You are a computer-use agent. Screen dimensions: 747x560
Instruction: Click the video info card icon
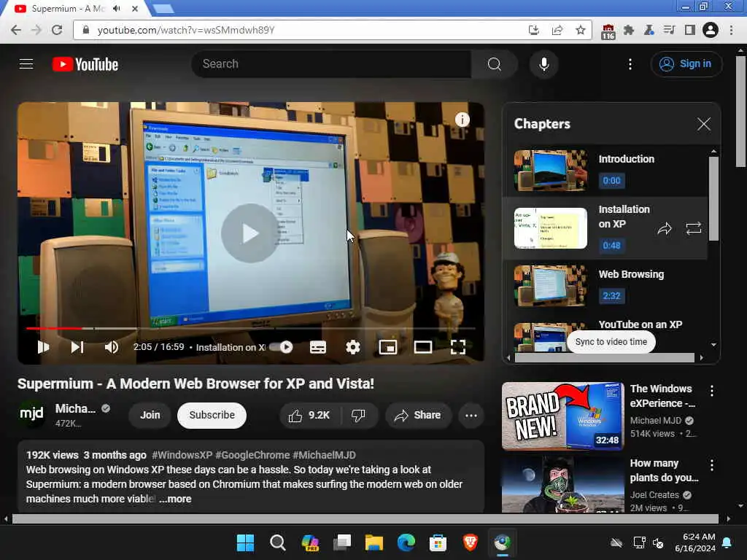click(x=462, y=120)
